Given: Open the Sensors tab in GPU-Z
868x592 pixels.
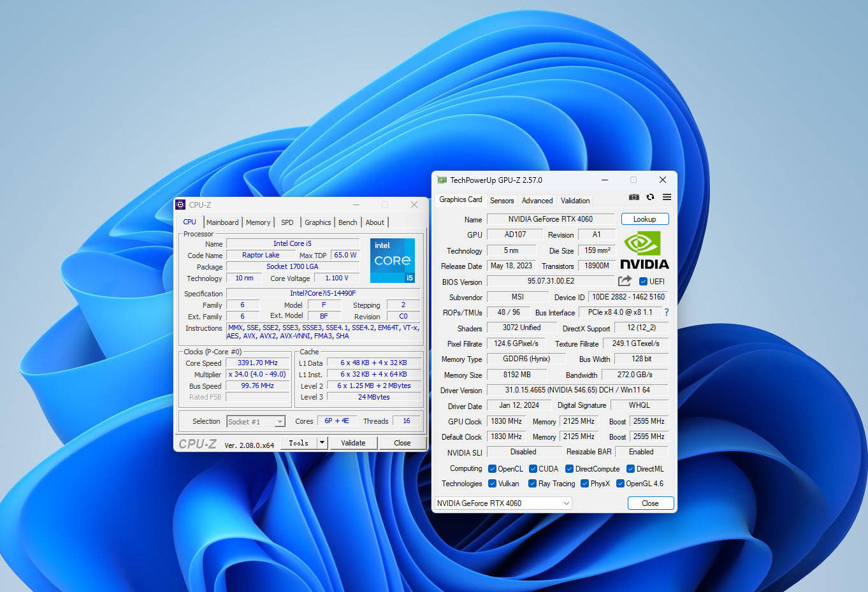Looking at the screenshot, I should (502, 201).
